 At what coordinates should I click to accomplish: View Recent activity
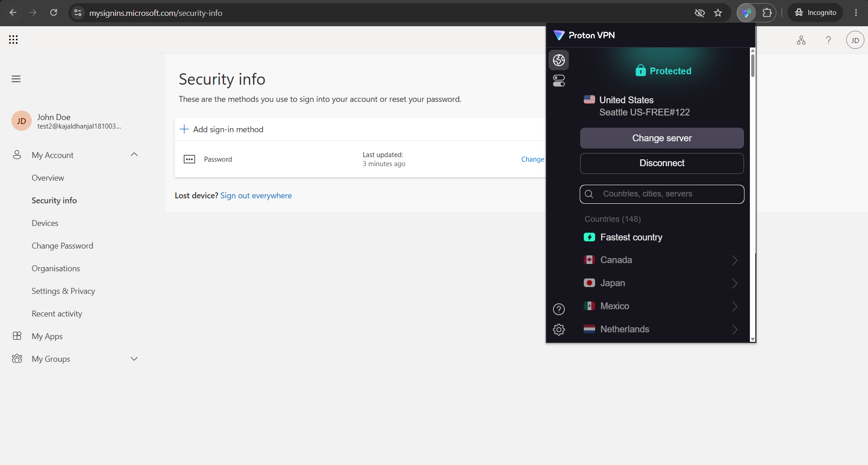(57, 314)
